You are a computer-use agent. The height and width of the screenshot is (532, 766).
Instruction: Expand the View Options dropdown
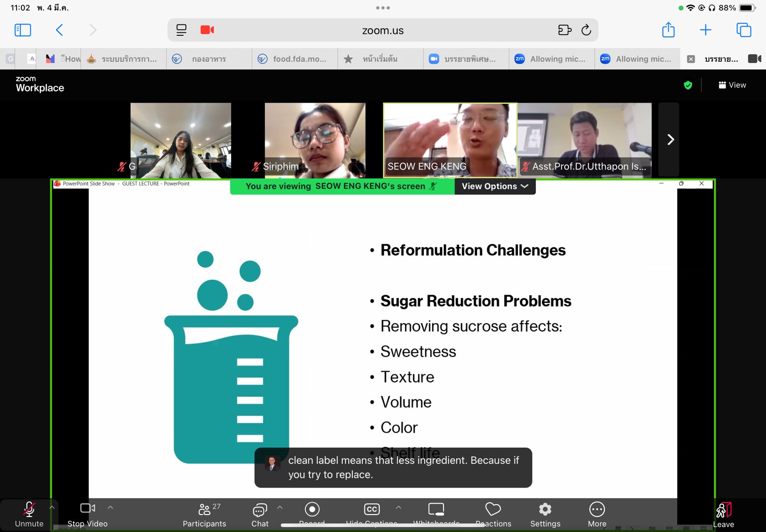495,186
